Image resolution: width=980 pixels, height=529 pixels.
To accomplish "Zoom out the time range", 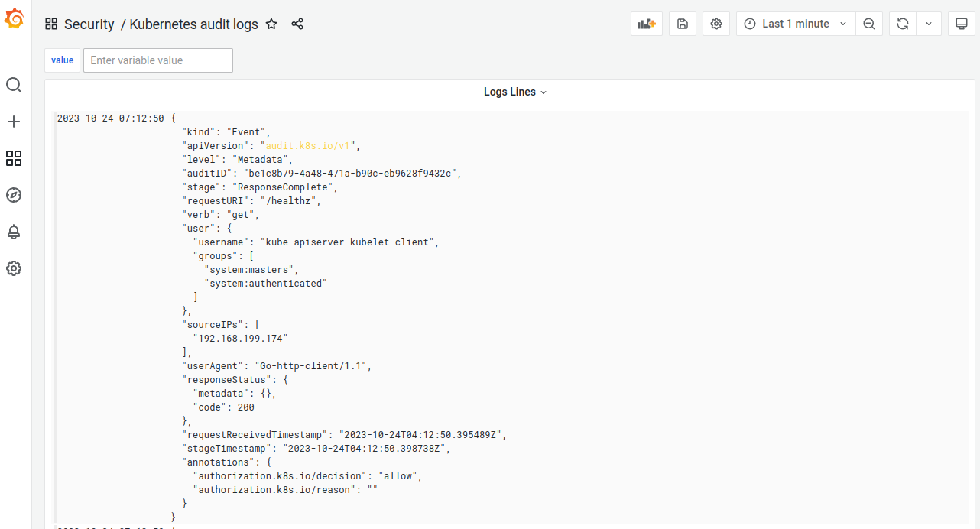I will [869, 24].
